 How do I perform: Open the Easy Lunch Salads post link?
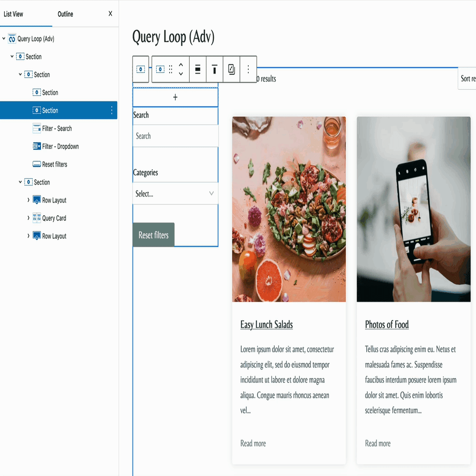tap(266, 324)
